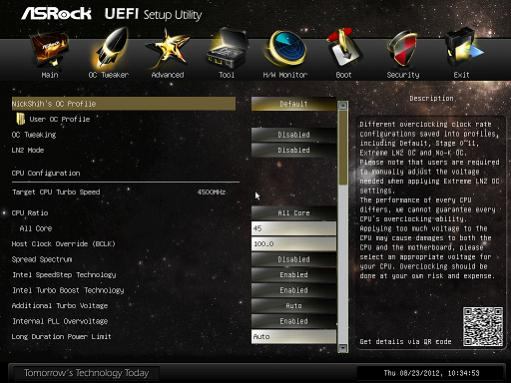Switch to the Boot label

(x=344, y=75)
